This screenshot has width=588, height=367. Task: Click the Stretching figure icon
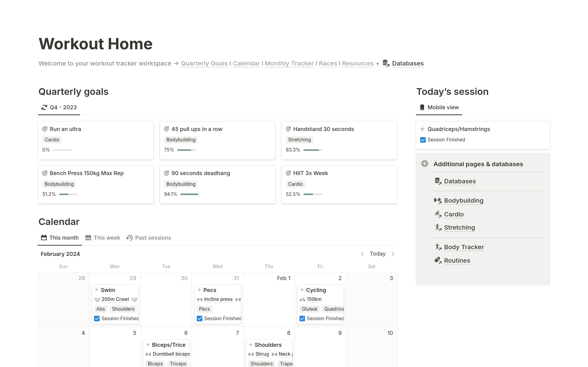(438, 227)
